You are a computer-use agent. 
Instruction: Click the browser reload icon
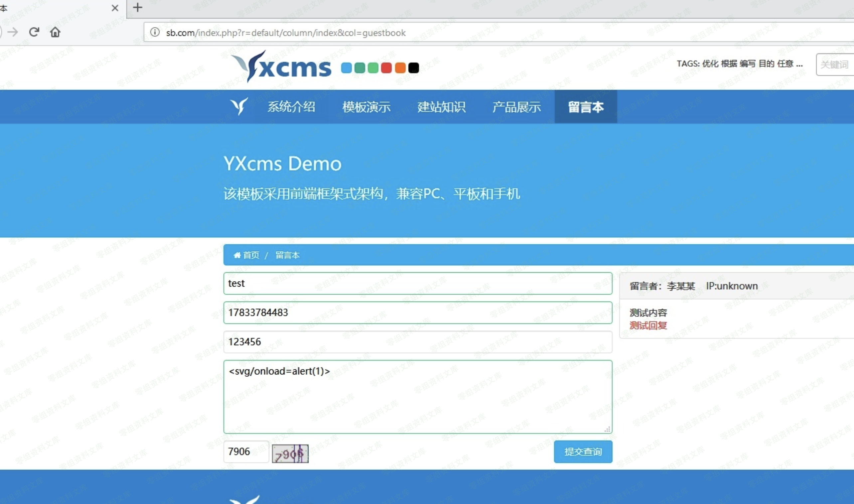[34, 32]
